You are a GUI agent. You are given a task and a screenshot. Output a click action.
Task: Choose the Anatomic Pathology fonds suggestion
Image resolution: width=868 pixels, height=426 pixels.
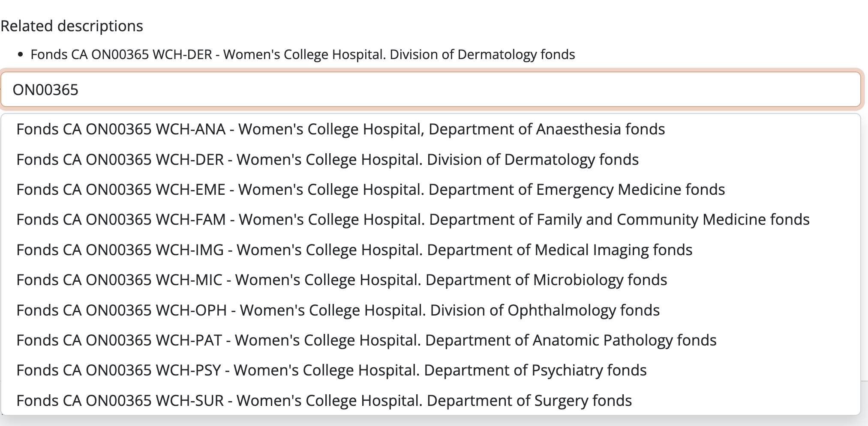pyautogui.click(x=366, y=340)
